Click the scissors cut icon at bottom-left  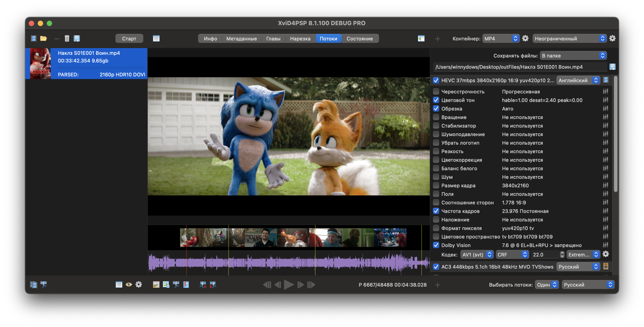pos(44,284)
